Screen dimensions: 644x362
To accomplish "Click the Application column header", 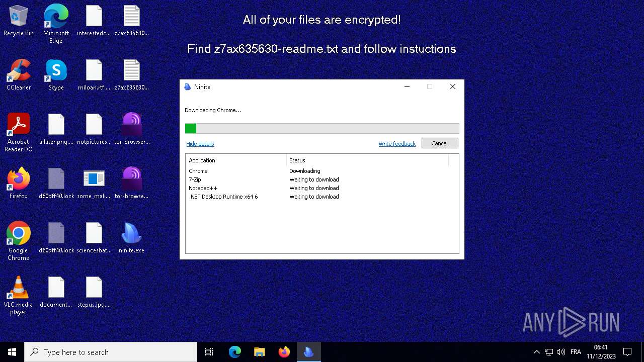I will point(236,160).
